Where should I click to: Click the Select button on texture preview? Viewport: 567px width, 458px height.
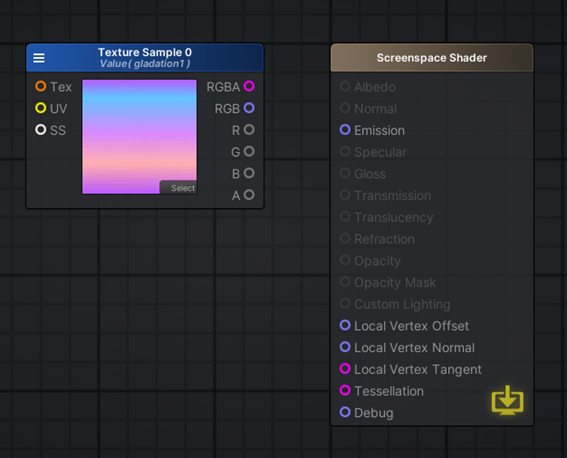tap(179, 188)
